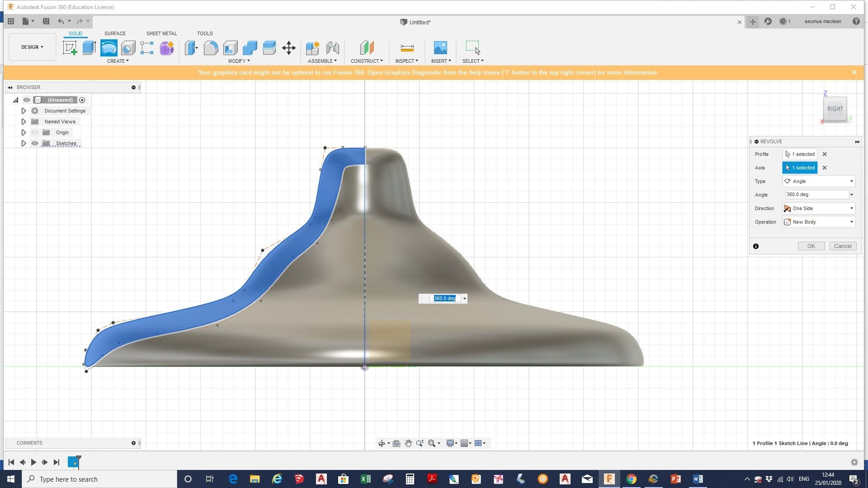Open the Measure tool under Inspect
The image size is (868, 488).
click(x=407, y=47)
